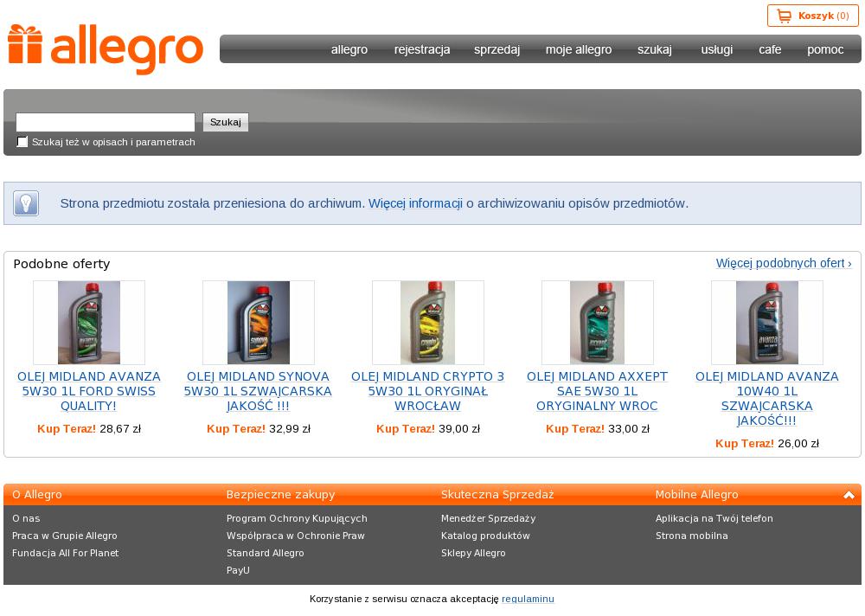This screenshot has height=616, width=865.
Task: Open the Midland Avanza 5W30 oil thumbnail
Action: [89, 323]
